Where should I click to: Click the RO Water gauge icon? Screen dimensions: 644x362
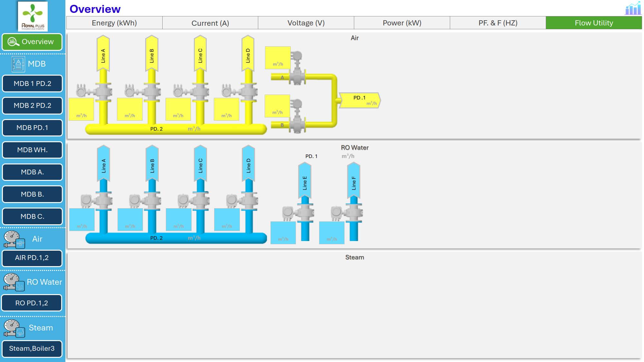[14, 282]
